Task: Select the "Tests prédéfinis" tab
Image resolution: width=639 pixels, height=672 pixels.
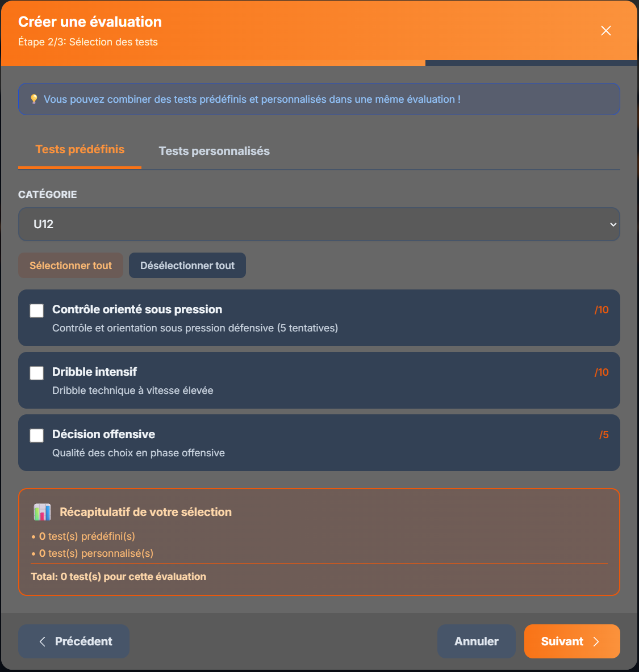Action: click(80, 149)
